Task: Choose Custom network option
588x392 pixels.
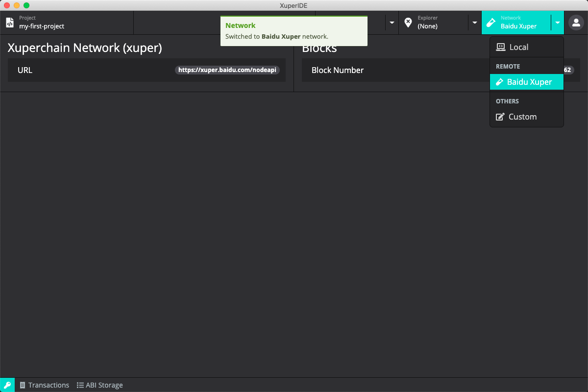Action: click(x=527, y=117)
